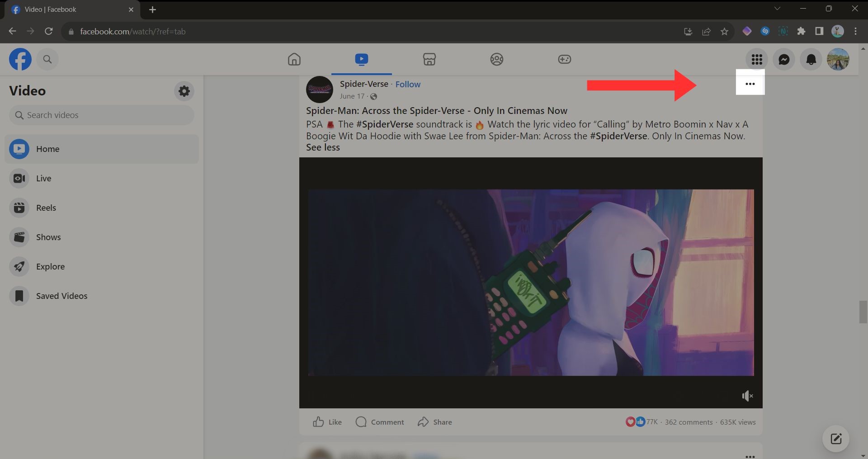This screenshot has height=459, width=868.
Task: Unmute the video sound icon
Action: tap(747, 396)
